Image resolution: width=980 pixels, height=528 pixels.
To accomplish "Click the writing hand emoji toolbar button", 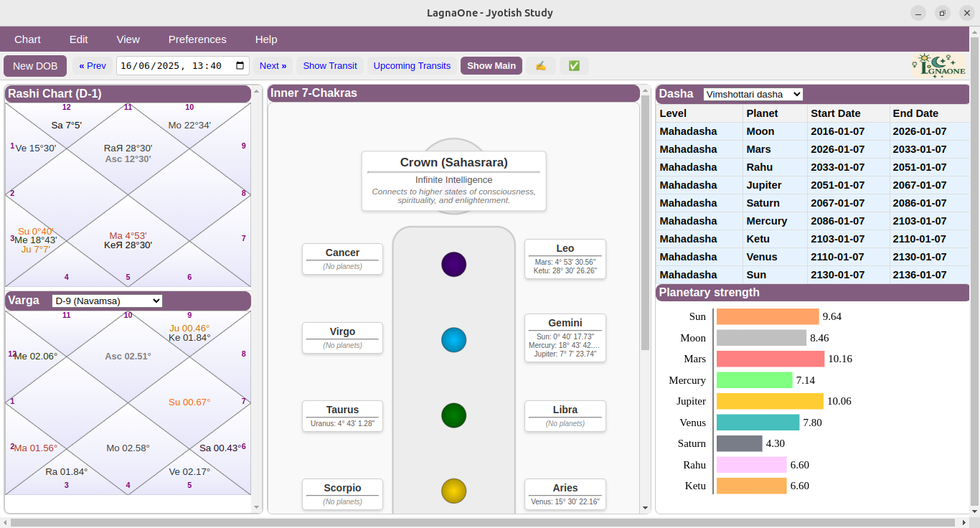I will (x=541, y=65).
